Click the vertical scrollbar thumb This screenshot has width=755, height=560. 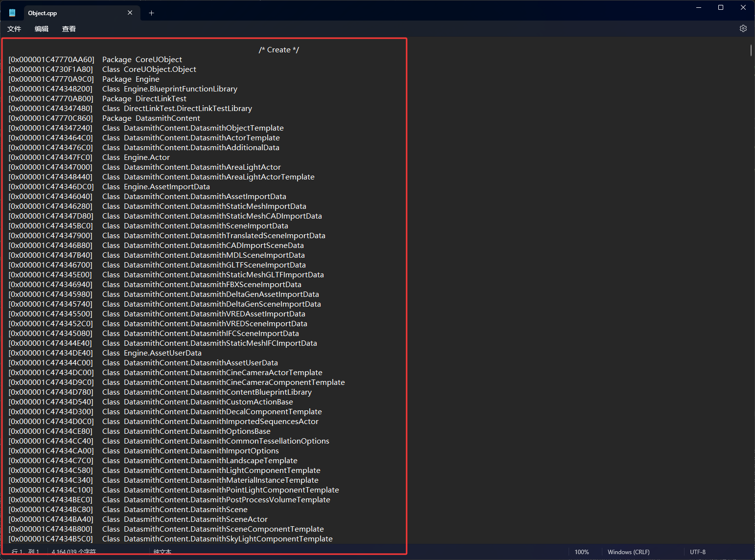751,50
